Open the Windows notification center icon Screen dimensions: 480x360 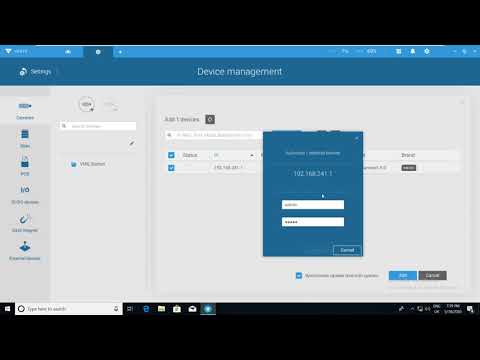(470, 309)
